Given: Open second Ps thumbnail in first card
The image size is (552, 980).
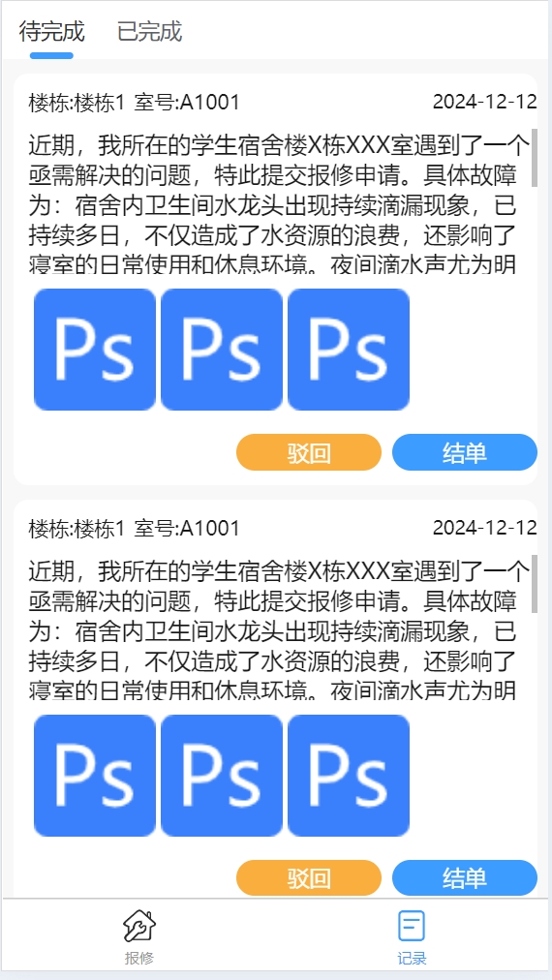Looking at the screenshot, I should tap(222, 350).
